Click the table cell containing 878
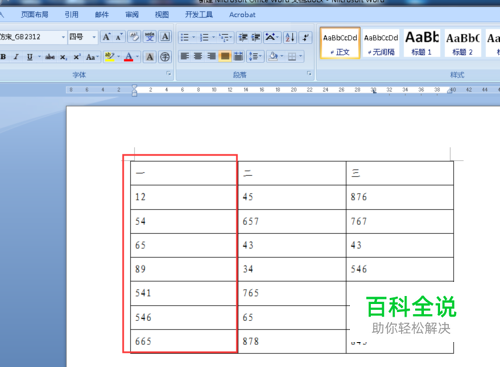This screenshot has height=367, width=500. tap(292, 341)
